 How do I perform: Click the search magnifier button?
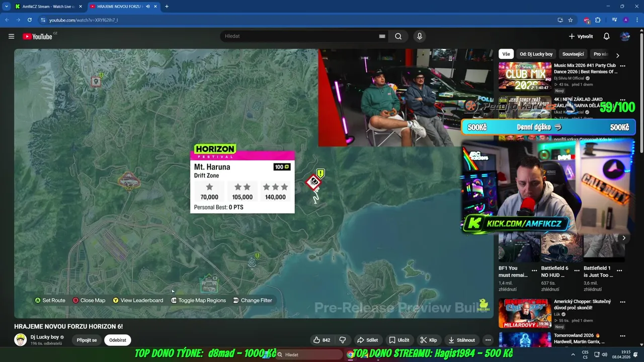pyautogui.click(x=398, y=36)
